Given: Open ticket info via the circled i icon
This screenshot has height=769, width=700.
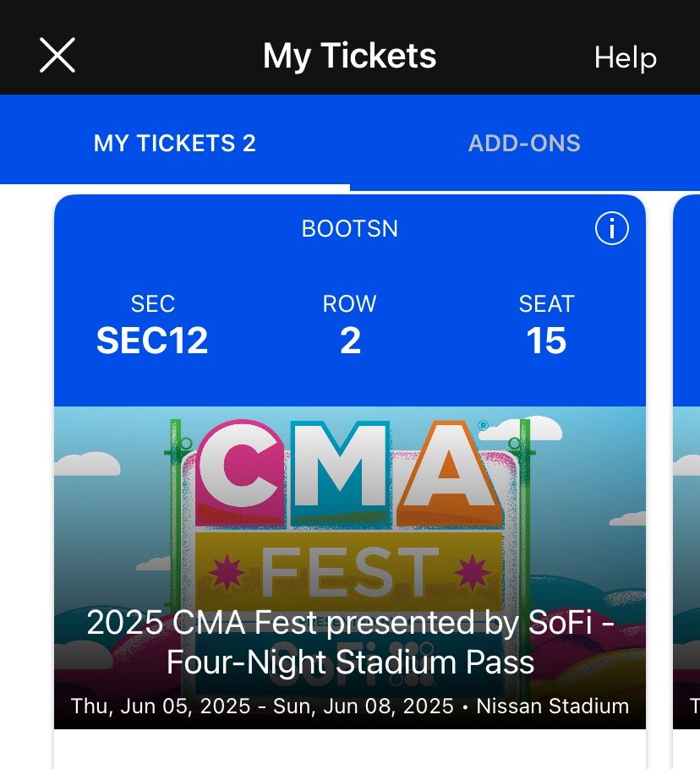Looking at the screenshot, I should [611, 228].
